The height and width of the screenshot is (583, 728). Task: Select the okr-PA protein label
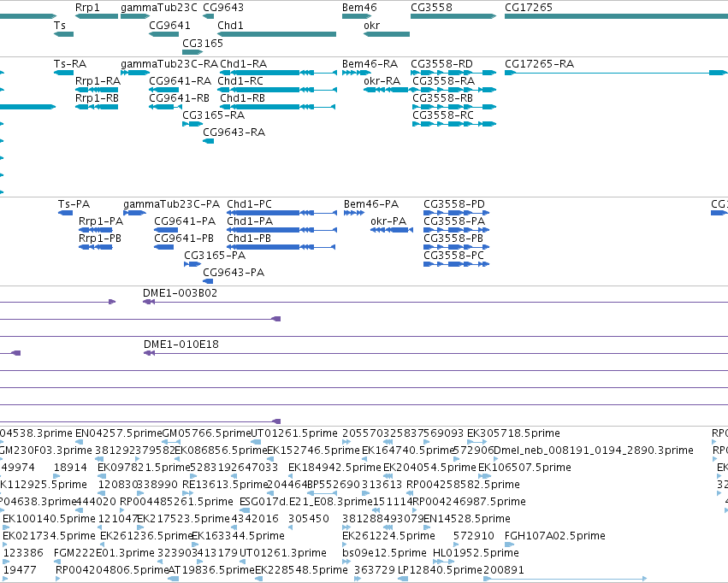click(x=388, y=221)
